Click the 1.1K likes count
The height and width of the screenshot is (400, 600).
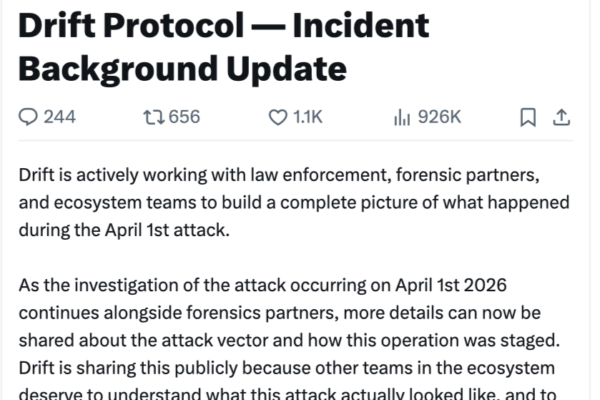[307, 117]
